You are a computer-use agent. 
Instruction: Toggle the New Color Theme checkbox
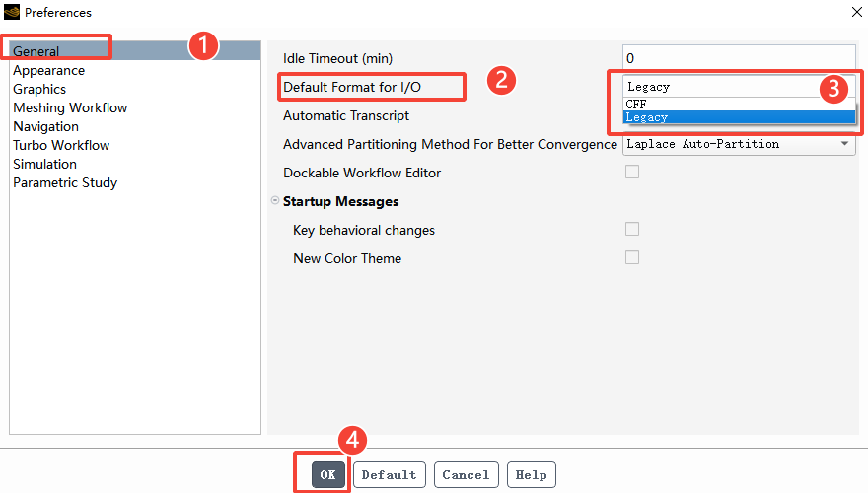click(x=632, y=258)
